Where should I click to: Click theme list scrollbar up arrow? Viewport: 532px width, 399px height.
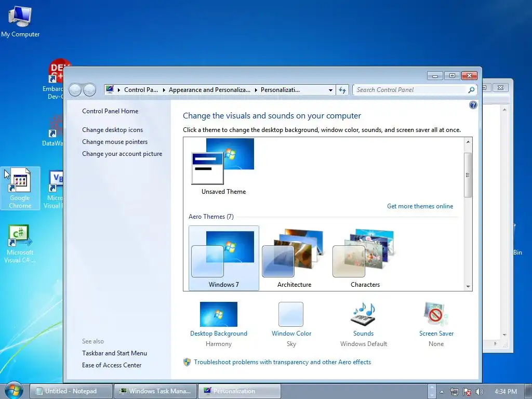tap(468, 142)
